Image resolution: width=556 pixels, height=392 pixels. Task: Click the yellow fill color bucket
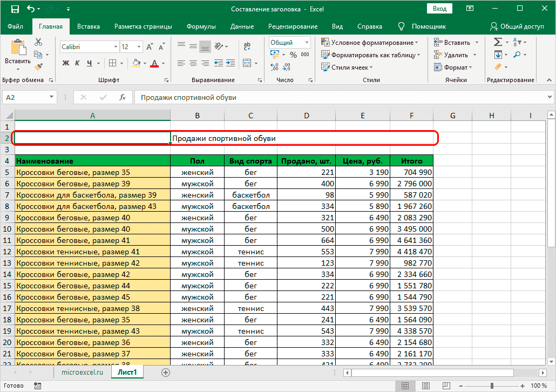click(x=136, y=63)
